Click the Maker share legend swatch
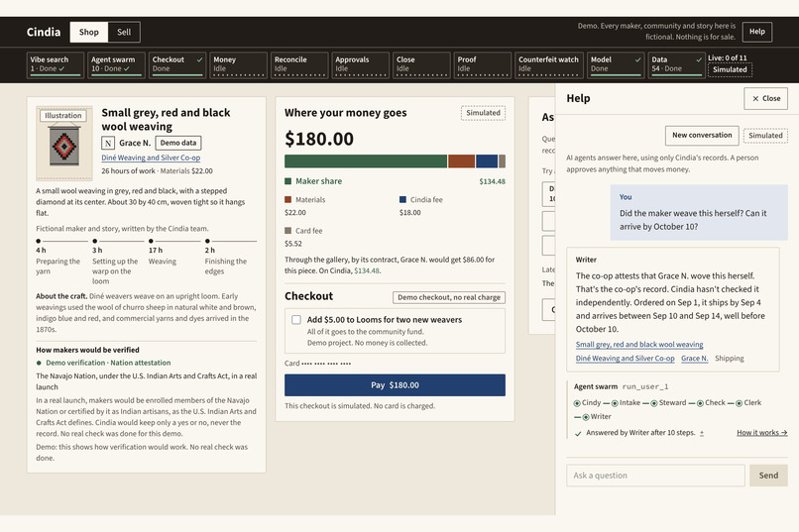 [x=287, y=181]
